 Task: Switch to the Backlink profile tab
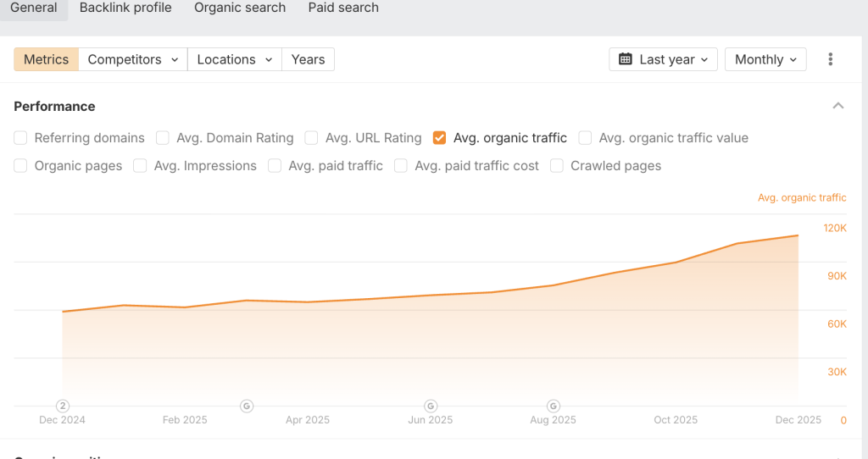pos(125,8)
